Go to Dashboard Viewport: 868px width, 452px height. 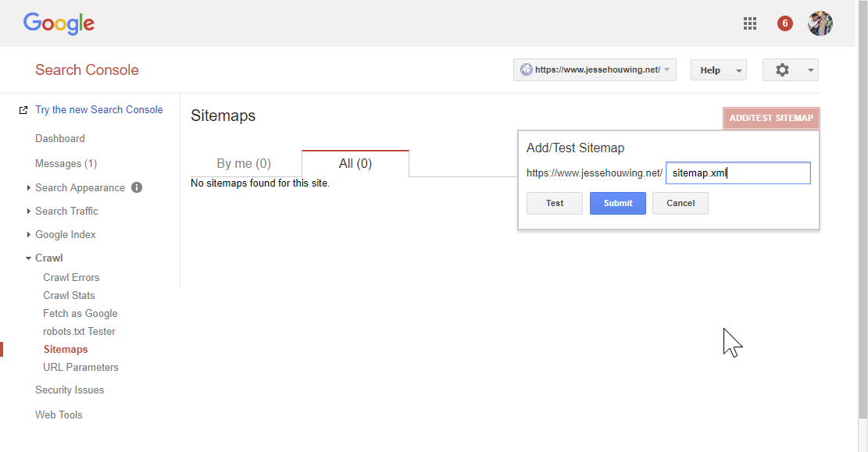click(x=60, y=138)
